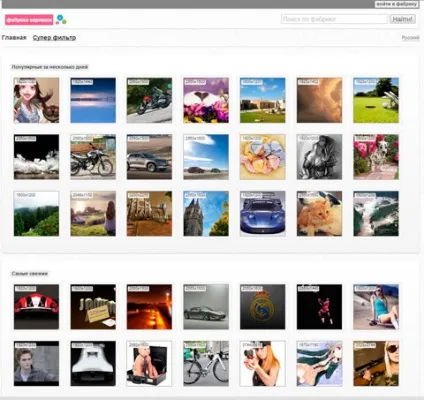
Task: Open the night street orange lights thumbnail
Action: click(149, 307)
